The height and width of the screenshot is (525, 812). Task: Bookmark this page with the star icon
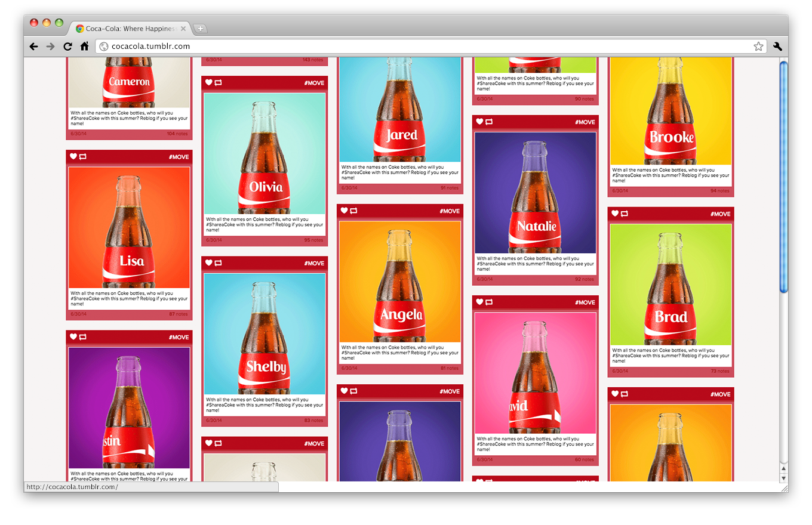pos(758,47)
